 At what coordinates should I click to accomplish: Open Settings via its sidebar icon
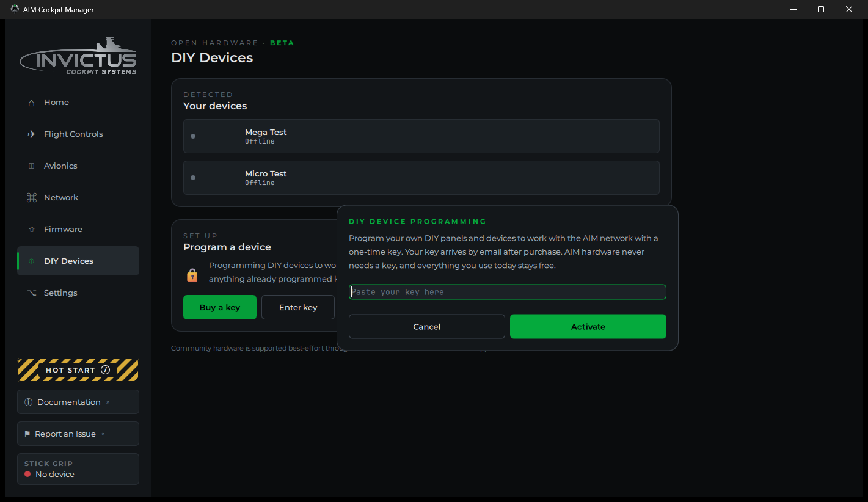(x=32, y=293)
